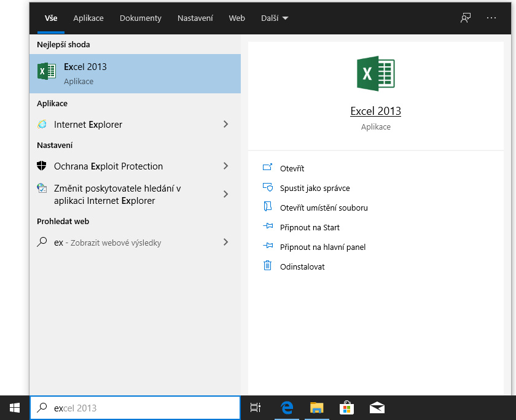
Task: Expand Internet Explorer result arrow
Action: (x=226, y=124)
